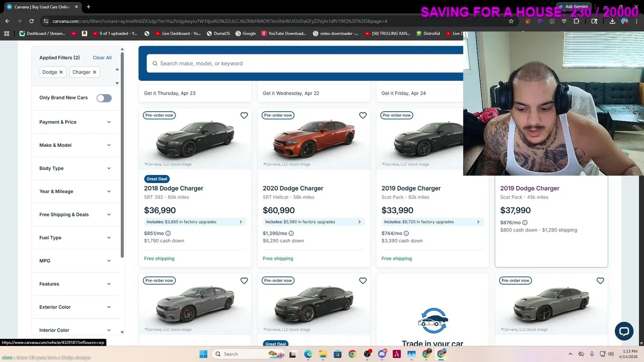Expand Free Shipping & Deals filter
This screenshot has height=362, width=644.
[75, 215]
